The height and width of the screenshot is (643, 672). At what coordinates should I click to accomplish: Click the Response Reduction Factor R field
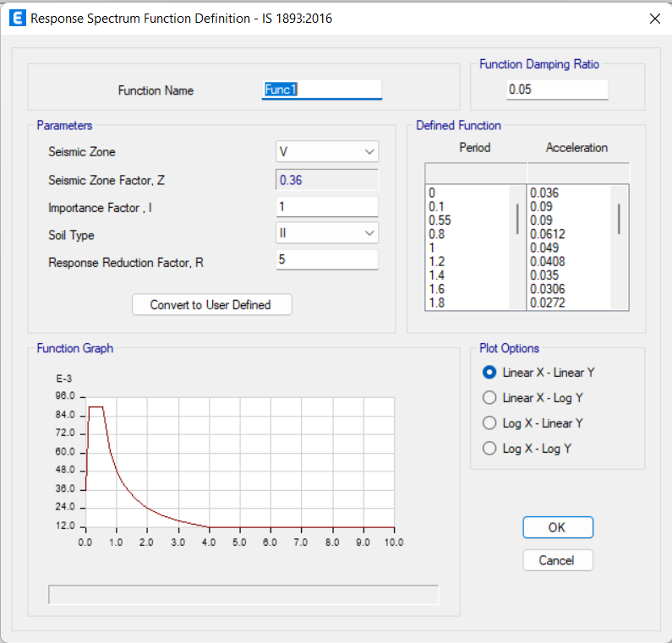[327, 259]
